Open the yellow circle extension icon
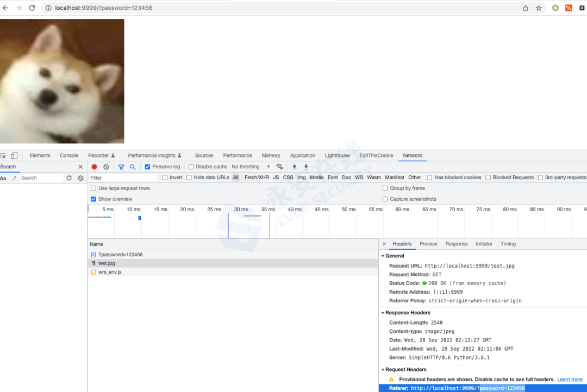 click(555, 8)
